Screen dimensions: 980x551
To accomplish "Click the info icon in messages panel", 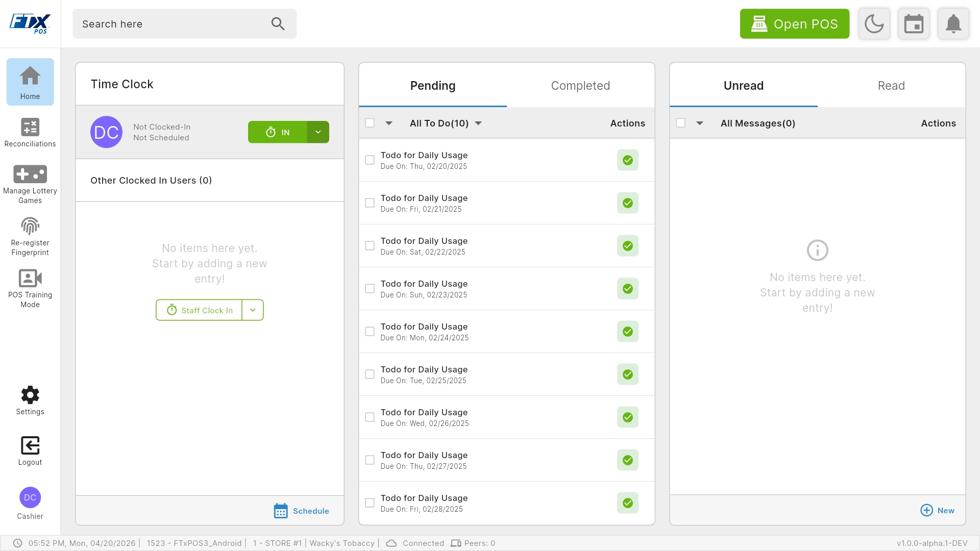I will coord(817,250).
